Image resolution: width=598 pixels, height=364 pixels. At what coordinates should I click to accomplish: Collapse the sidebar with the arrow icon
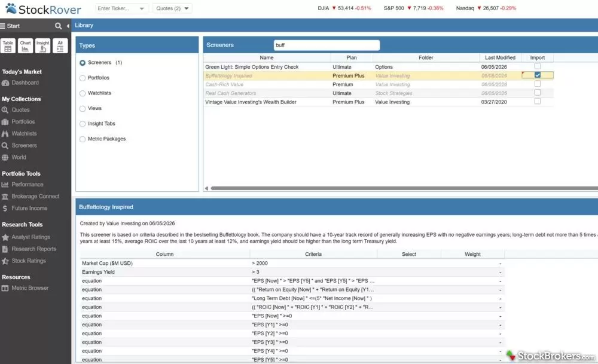coord(68,26)
